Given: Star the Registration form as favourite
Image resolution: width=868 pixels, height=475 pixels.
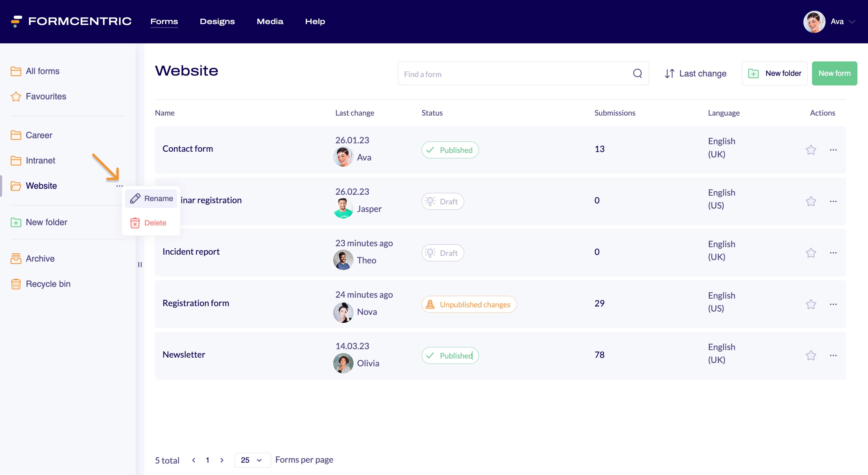Looking at the screenshot, I should pyautogui.click(x=811, y=304).
